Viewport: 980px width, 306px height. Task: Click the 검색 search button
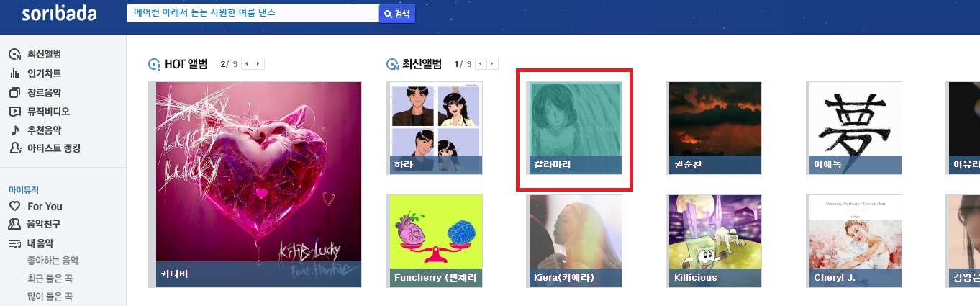397,14
